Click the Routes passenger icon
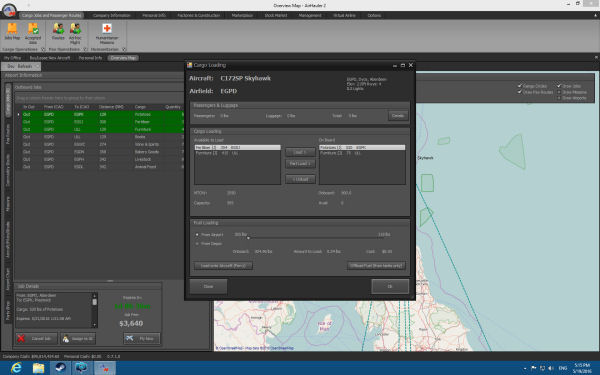This screenshot has width=600, height=375. [58, 29]
